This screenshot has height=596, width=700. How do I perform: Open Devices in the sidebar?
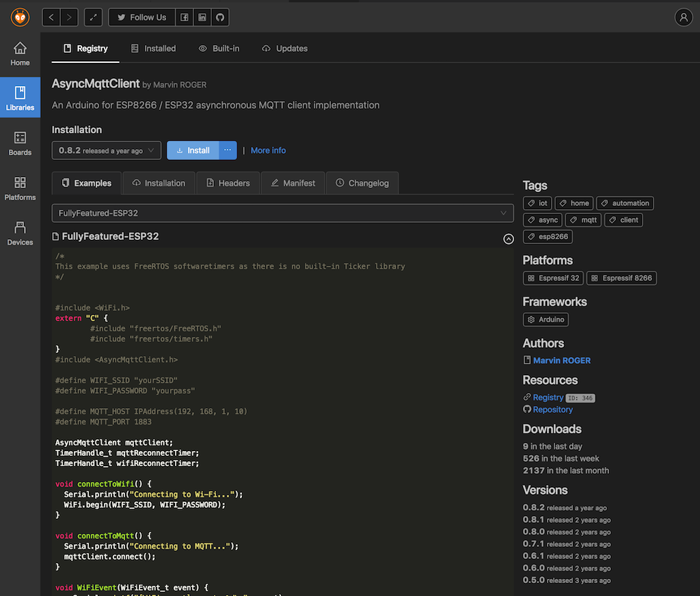point(20,233)
